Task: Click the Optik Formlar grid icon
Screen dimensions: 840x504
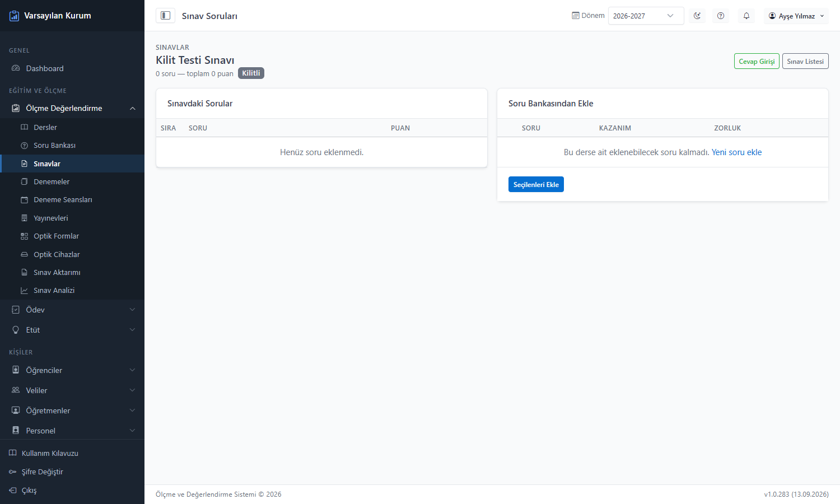Action: click(24, 236)
